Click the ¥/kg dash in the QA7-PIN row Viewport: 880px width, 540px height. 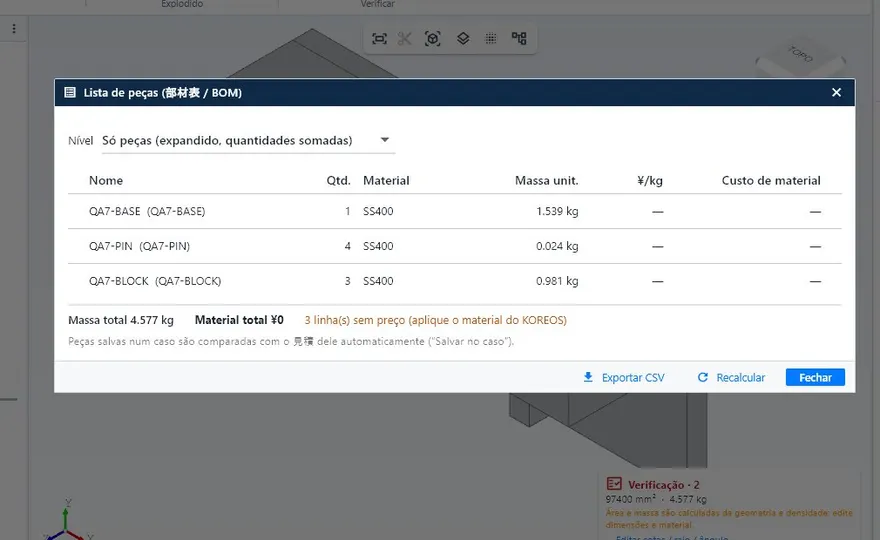657,246
